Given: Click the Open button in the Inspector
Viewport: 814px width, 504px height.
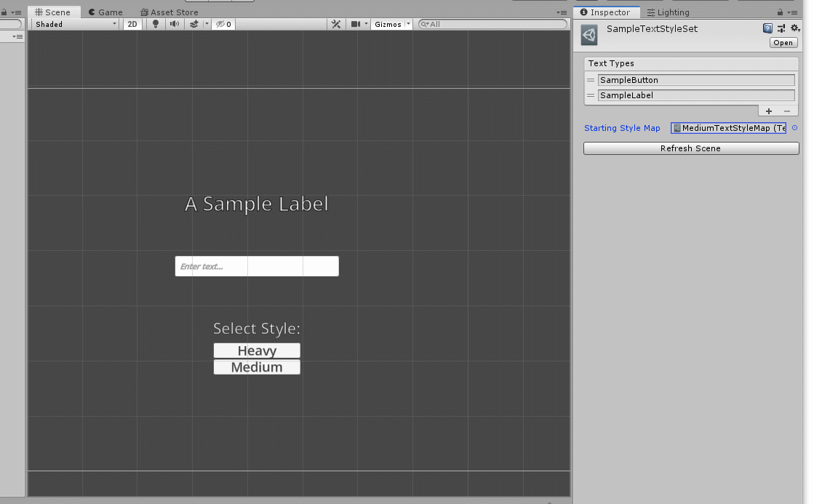Looking at the screenshot, I should pyautogui.click(x=783, y=43).
